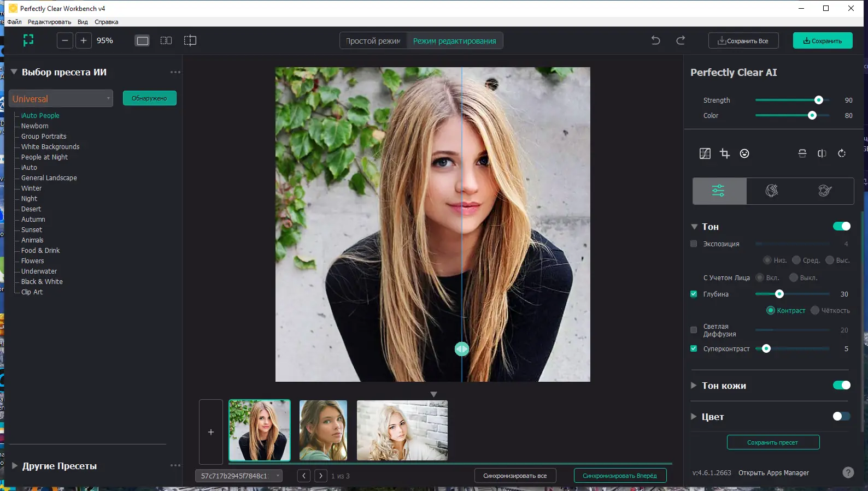
Task: Click the flip horizontal icon
Action: [x=822, y=153]
